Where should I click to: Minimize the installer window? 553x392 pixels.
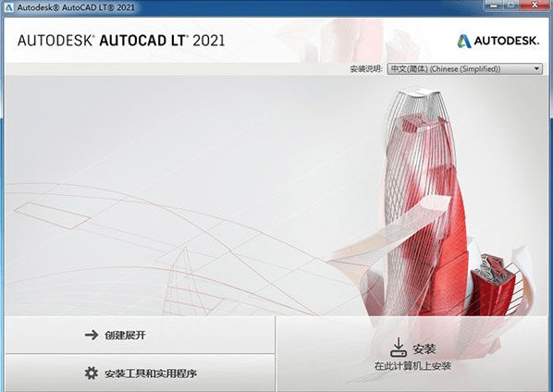point(494,5)
